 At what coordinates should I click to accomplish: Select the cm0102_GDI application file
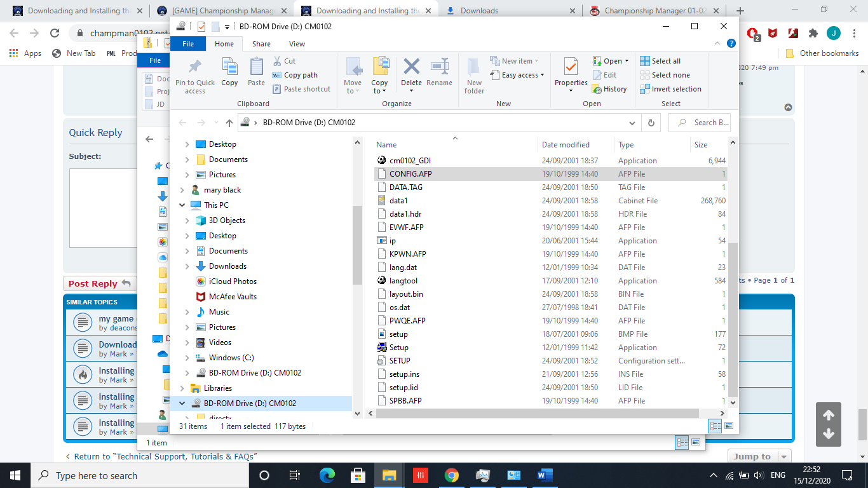coord(410,161)
